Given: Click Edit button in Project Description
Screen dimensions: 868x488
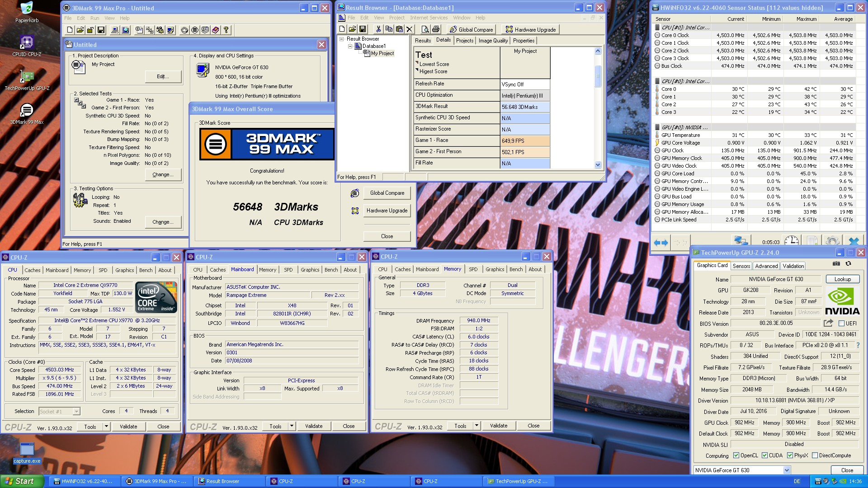Looking at the screenshot, I should [163, 76].
